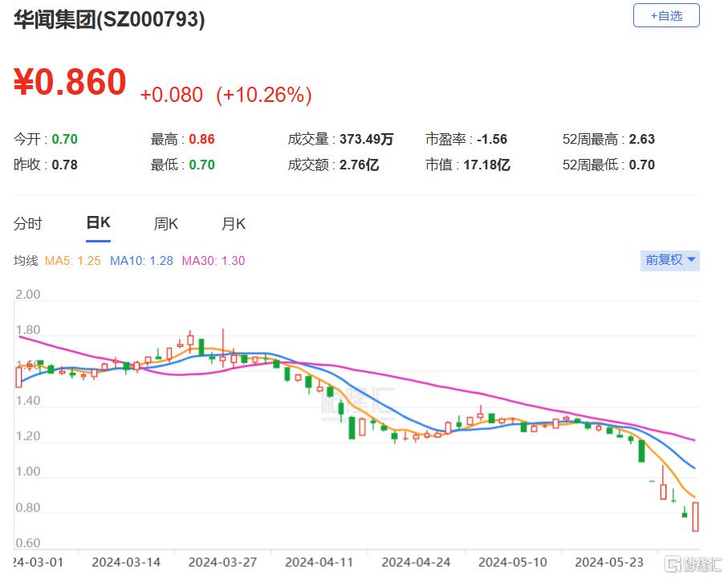Click the 2.00 price axis label

[x=28, y=295]
